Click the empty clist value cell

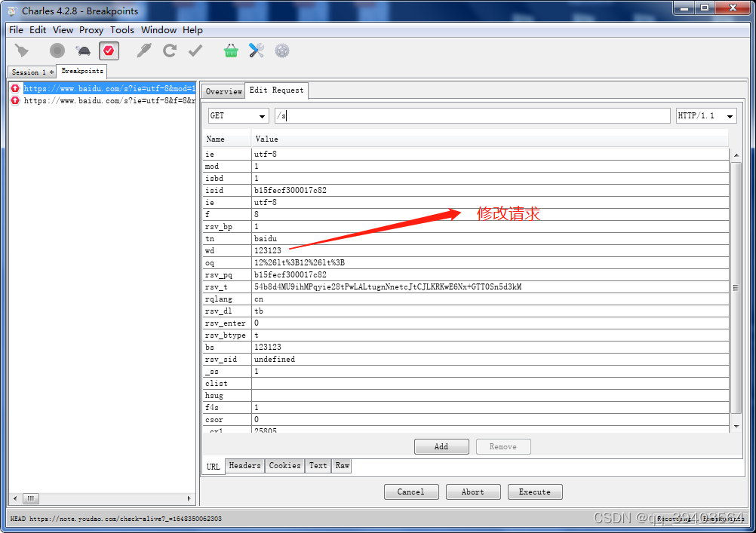click(490, 383)
